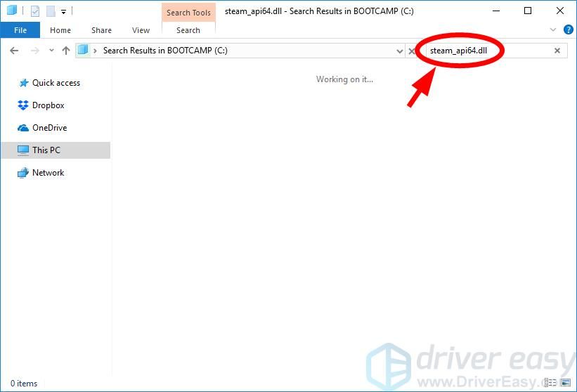Screen dimensions: 577x392
Task: Expand the address bar history dropdown
Action: pos(399,51)
